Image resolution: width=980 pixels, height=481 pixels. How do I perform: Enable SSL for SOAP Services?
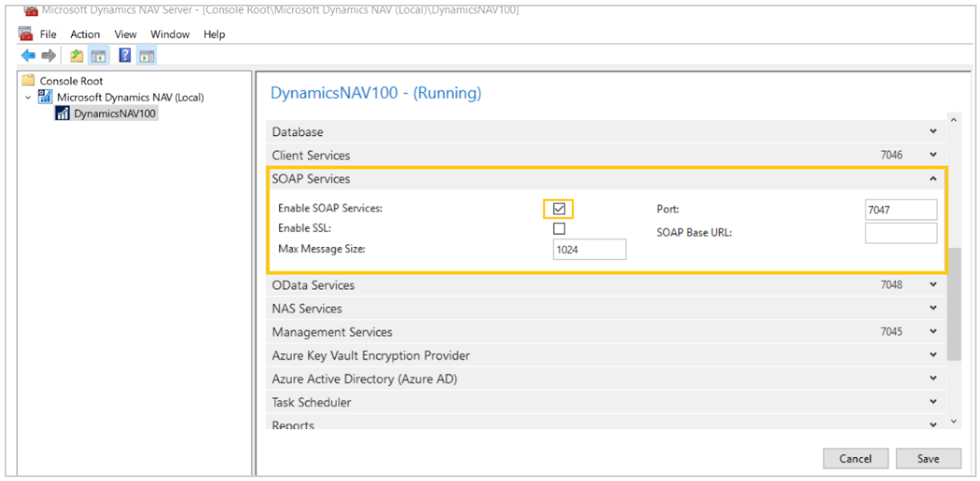click(558, 228)
